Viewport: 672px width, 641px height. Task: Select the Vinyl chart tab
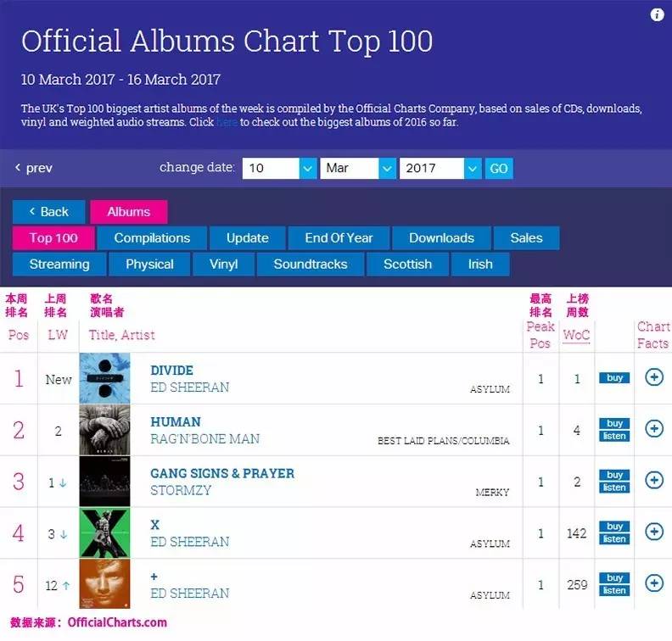coord(224,265)
